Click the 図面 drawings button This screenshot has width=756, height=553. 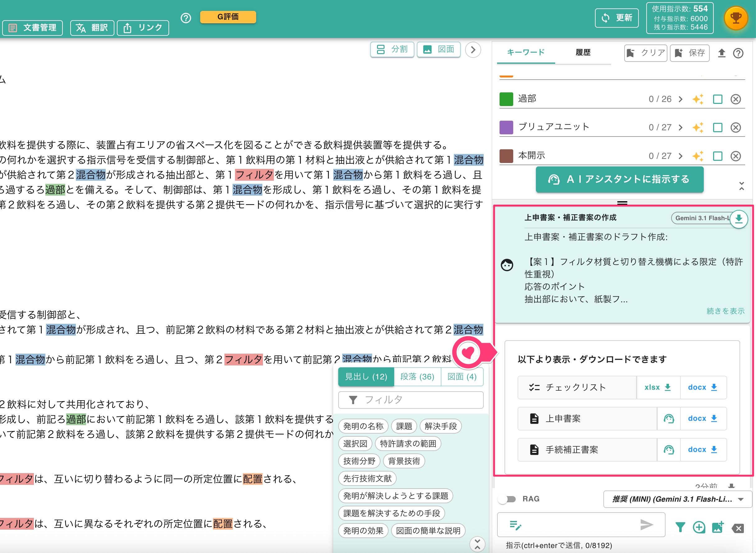pos(439,49)
